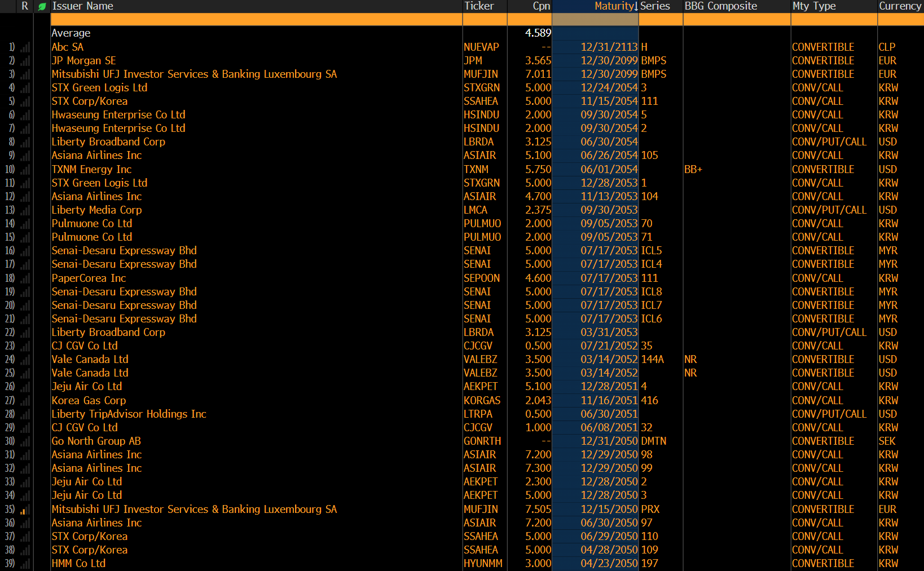Click chart icon in row 9 Asiana Airlines
Image resolution: width=924 pixels, height=571 pixels.
[x=25, y=156]
